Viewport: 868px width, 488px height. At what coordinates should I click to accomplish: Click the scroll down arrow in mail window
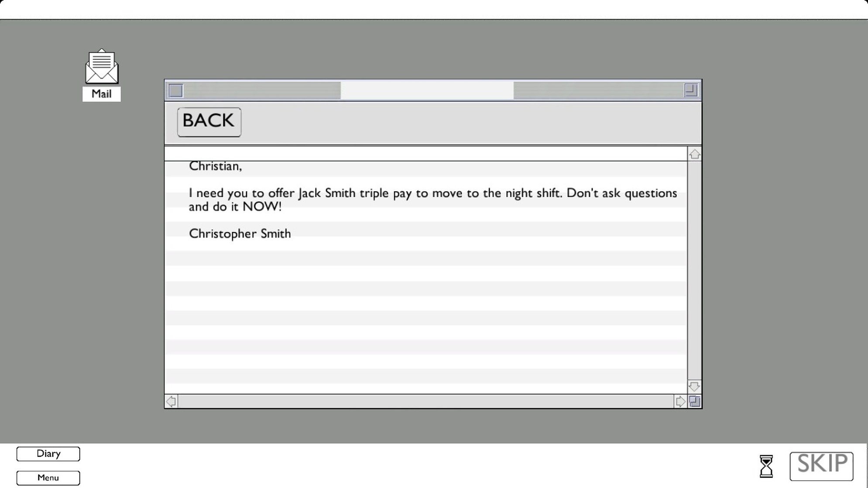pos(693,386)
